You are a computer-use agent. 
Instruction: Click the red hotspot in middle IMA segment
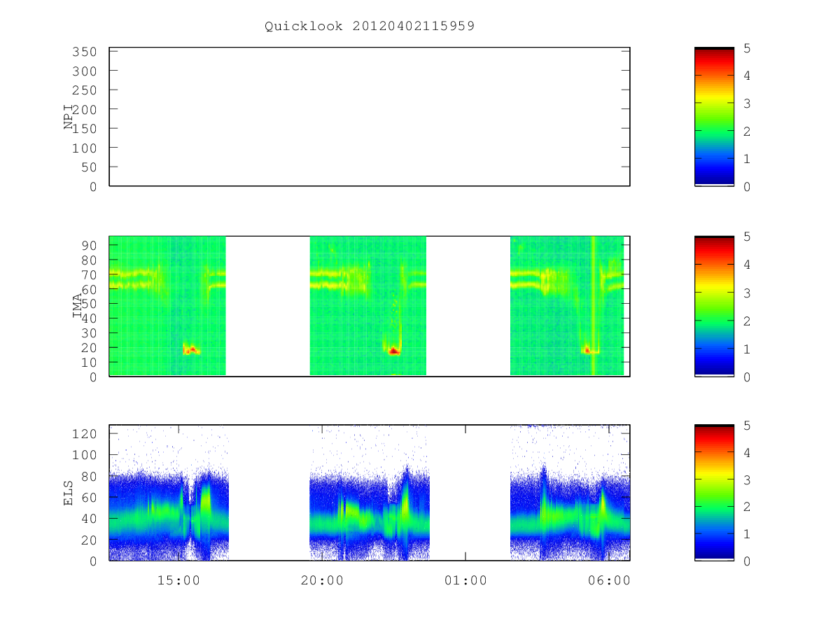[394, 351]
